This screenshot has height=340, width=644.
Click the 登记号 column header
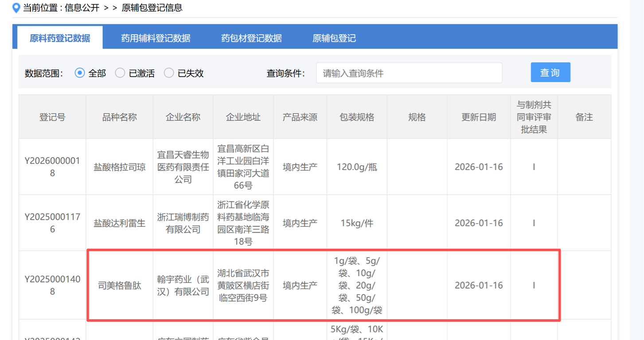click(52, 117)
